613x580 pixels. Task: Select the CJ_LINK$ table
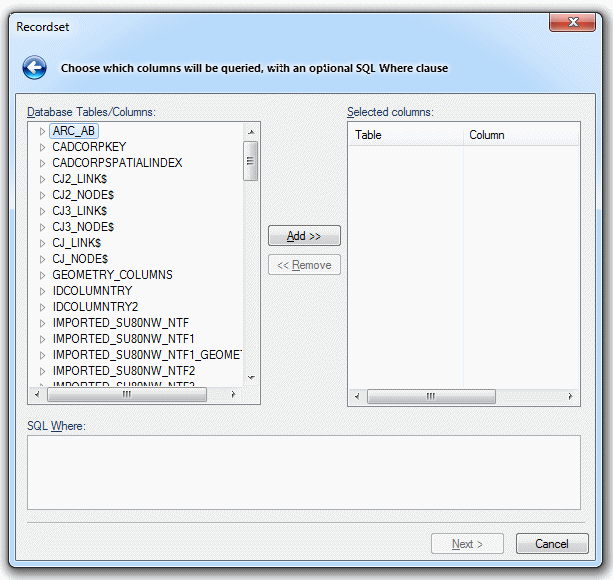point(77,243)
